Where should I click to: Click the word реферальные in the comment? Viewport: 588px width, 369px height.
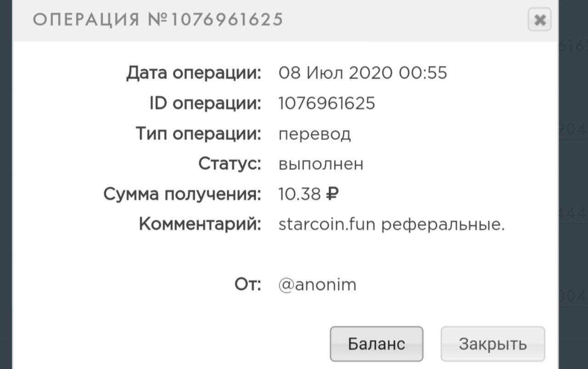click(443, 225)
